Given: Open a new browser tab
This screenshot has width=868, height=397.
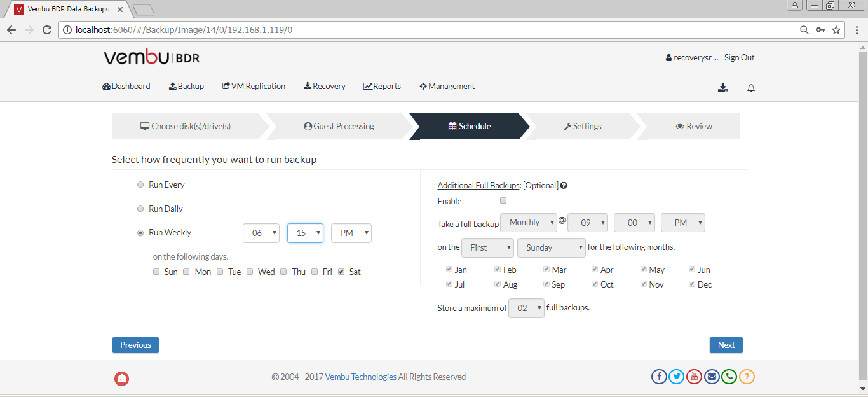Looking at the screenshot, I should [x=144, y=10].
